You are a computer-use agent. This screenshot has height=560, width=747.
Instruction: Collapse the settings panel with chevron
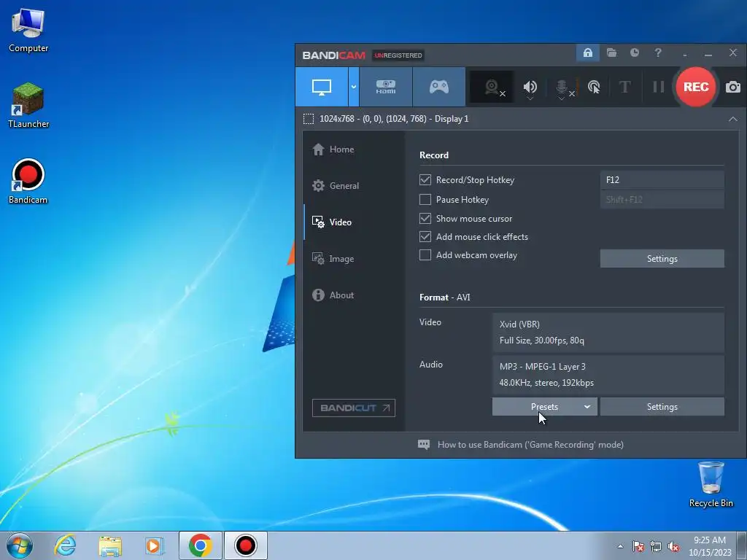[x=732, y=119]
